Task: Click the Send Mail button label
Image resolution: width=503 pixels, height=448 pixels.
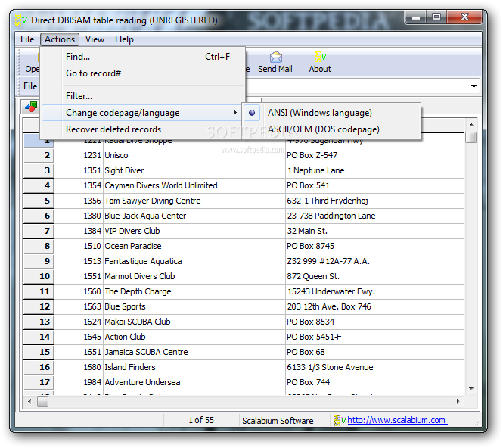Action: (x=275, y=69)
